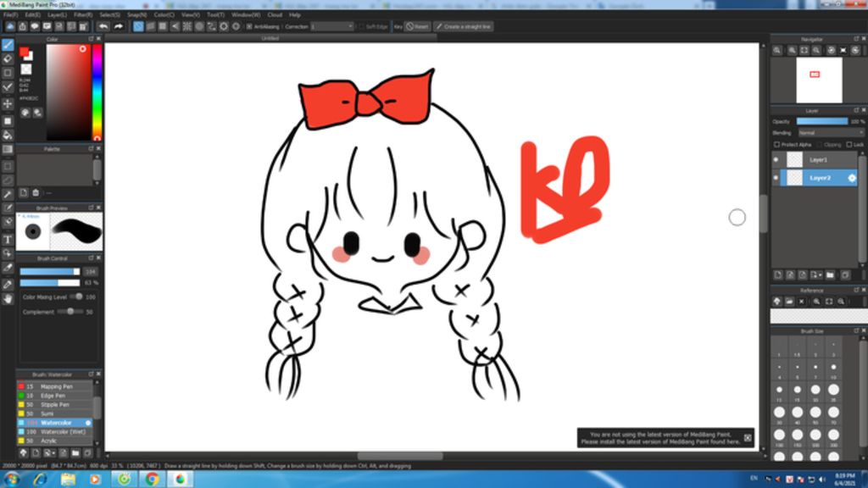Open the Correction dropdown
Screen dimensions: 868x488
331,26
